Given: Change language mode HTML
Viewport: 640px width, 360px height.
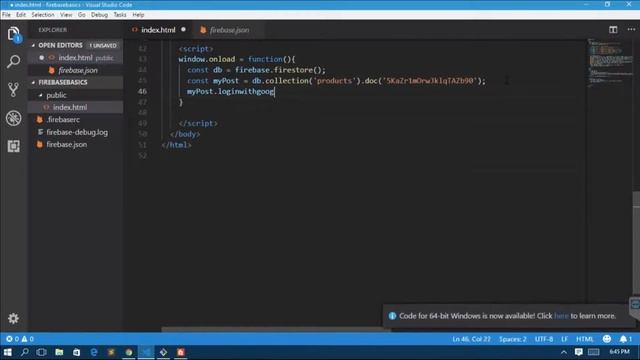Looking at the screenshot, I should (x=584, y=339).
